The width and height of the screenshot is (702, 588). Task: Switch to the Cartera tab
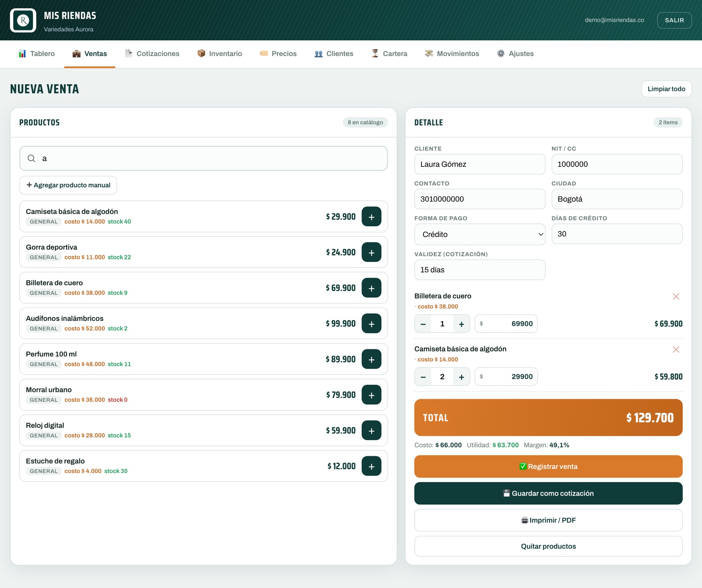coord(390,54)
